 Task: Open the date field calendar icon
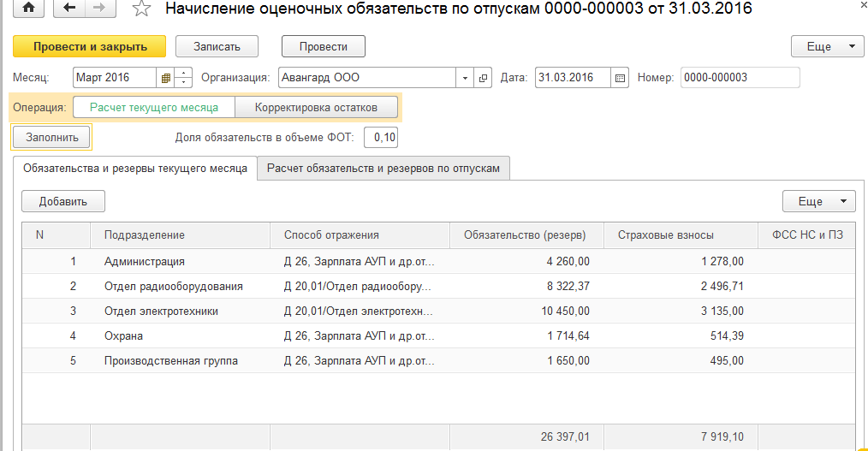(621, 78)
